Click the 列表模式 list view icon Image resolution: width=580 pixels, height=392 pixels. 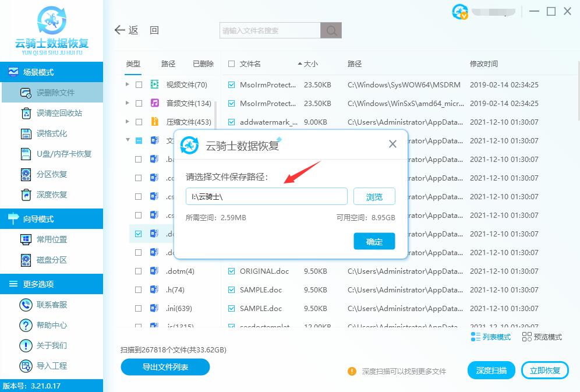pyautogui.click(x=475, y=337)
